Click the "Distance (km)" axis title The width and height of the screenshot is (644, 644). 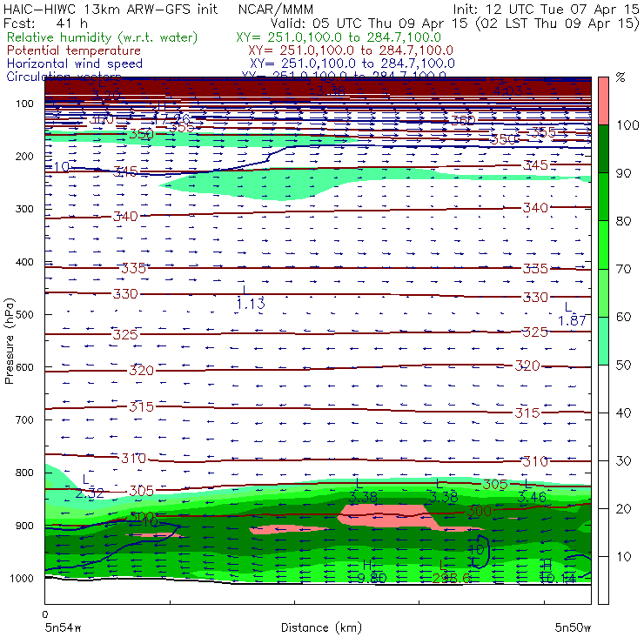321,627
